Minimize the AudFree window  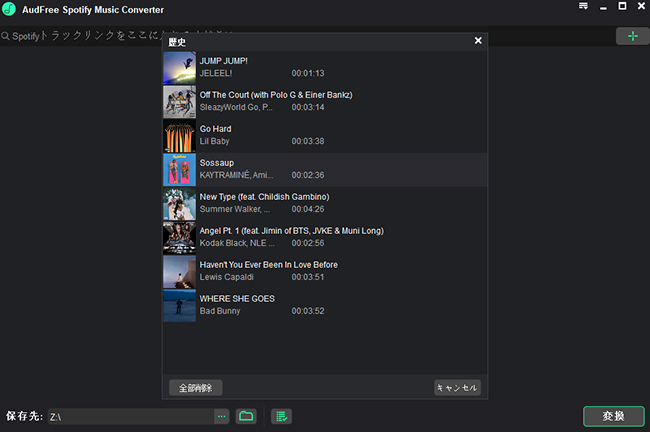603,7
